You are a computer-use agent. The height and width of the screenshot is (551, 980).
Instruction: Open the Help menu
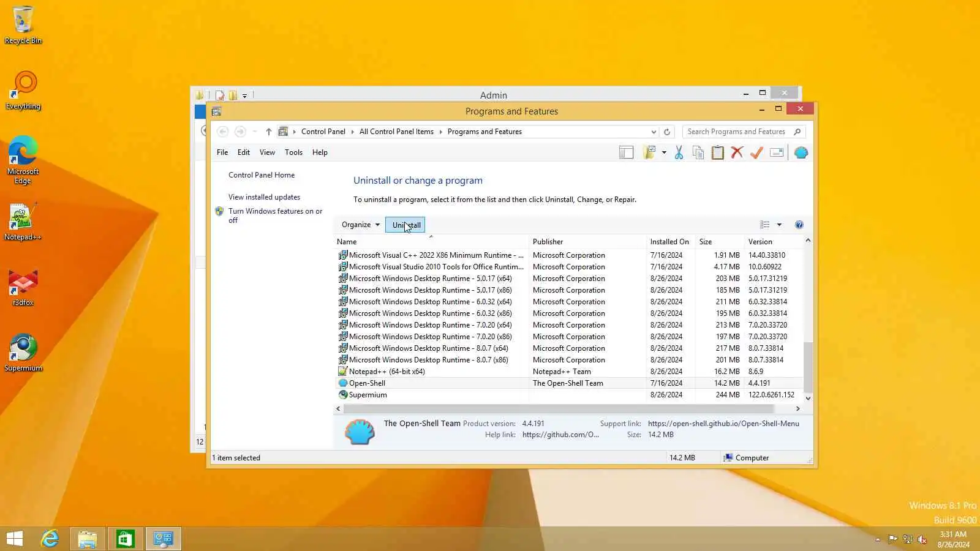tap(320, 152)
